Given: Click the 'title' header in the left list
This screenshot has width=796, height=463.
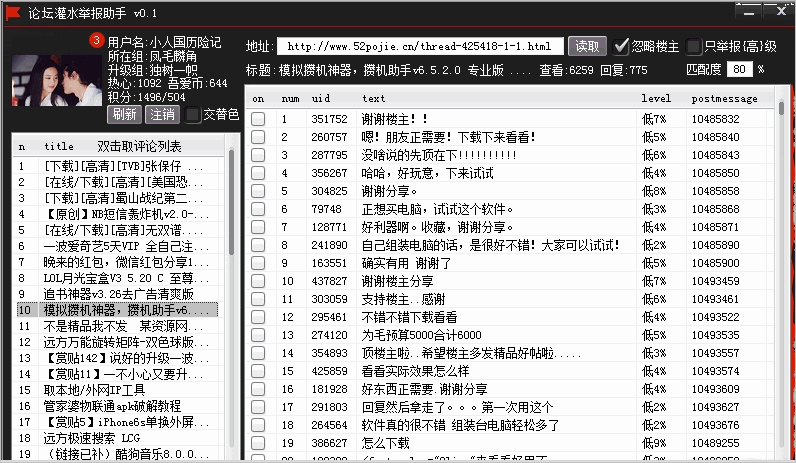Looking at the screenshot, I should 59,146.
